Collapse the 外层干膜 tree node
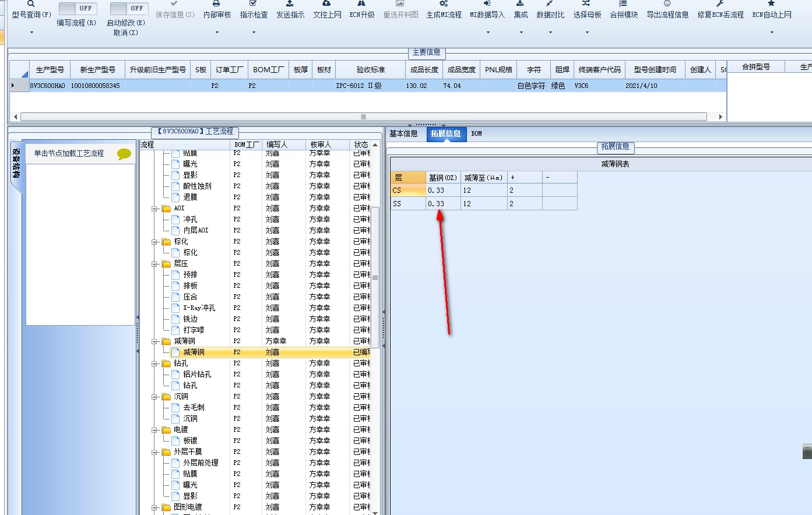 tap(155, 451)
